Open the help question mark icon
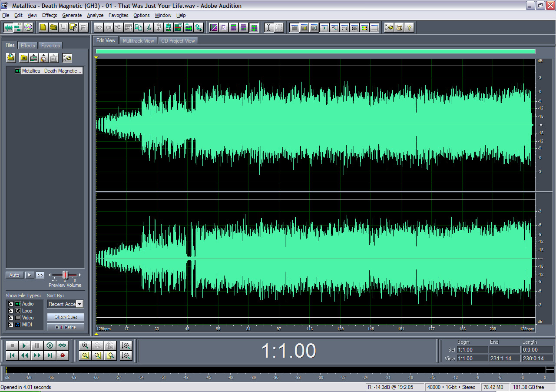This screenshot has height=392, width=556. 409,27
